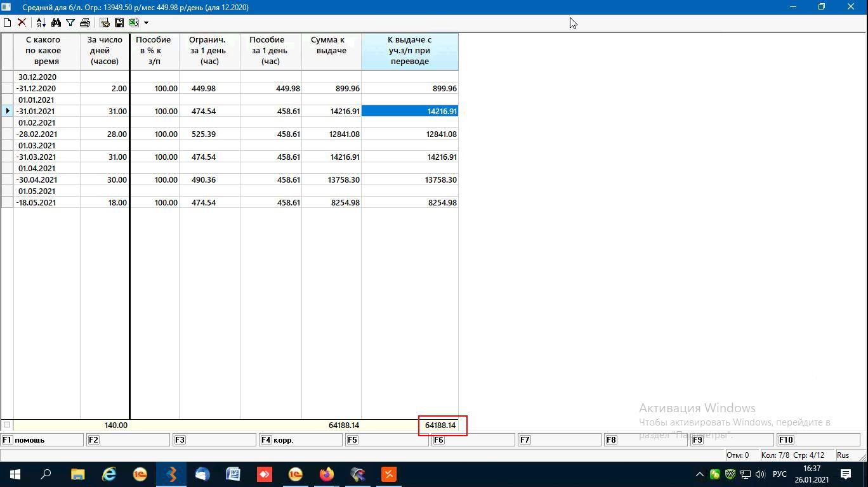The image size is (868, 487).
Task: Switch to the active orange-blue app taskbar icon
Action: coord(171,474)
